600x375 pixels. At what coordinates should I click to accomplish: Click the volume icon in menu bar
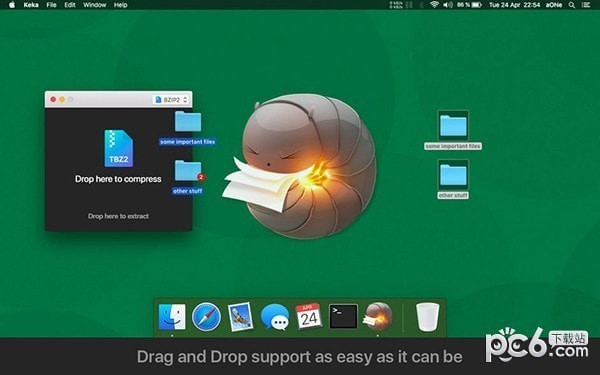point(448,5)
